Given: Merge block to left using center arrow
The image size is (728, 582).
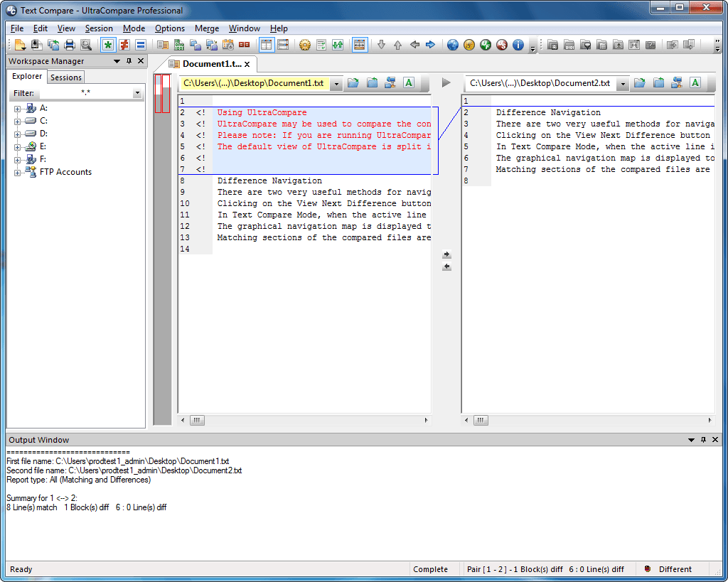Looking at the screenshot, I should (446, 266).
